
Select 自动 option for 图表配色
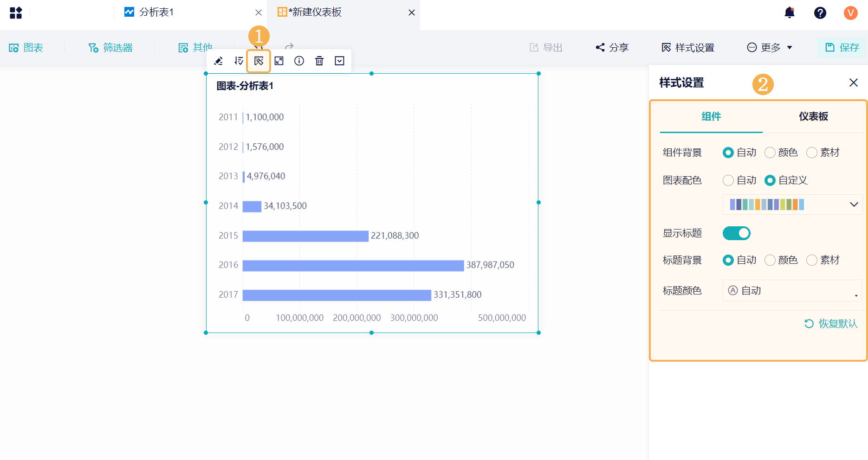(729, 180)
